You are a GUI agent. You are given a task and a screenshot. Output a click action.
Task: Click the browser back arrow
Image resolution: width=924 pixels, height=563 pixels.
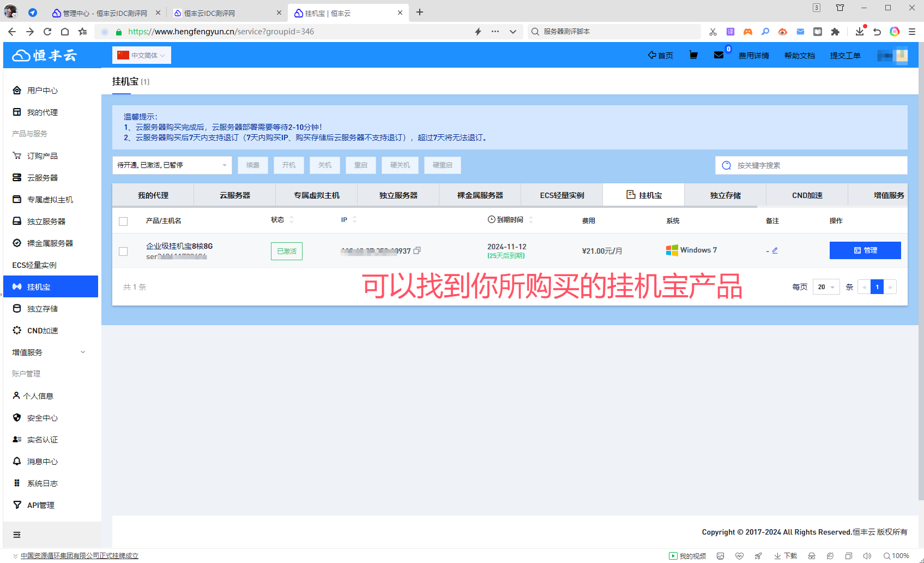12,32
